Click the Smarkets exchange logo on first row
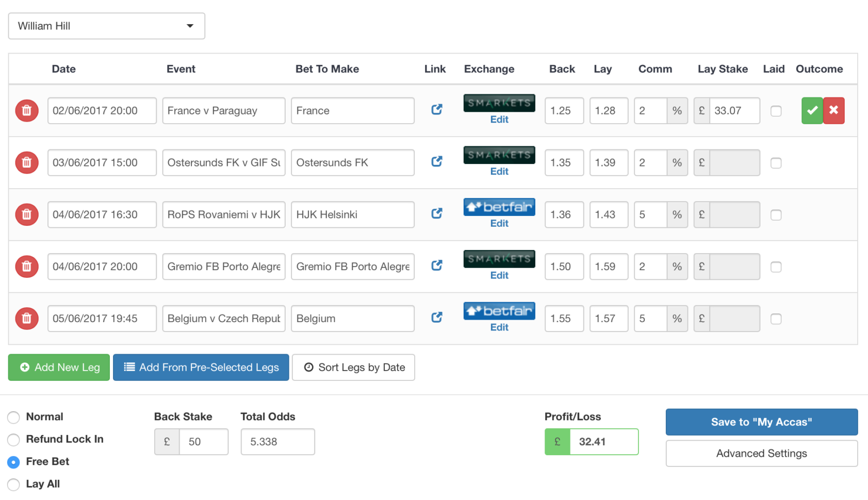Viewport: 868px width, 500px height. pos(499,103)
